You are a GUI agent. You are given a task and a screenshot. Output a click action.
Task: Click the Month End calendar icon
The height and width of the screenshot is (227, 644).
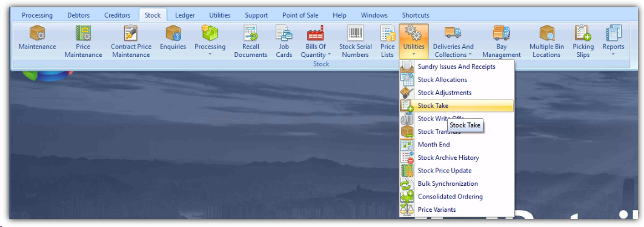pyautogui.click(x=407, y=145)
